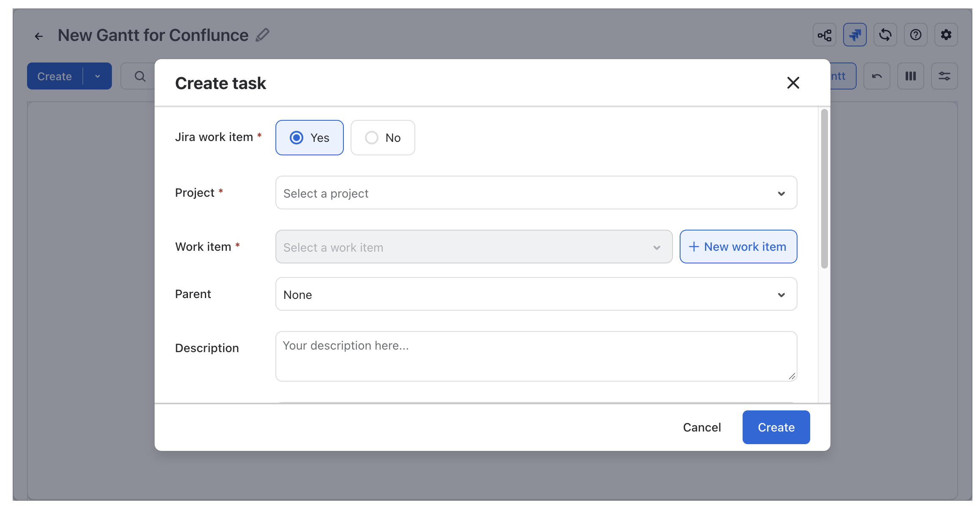Open the Select a work item dropdown
The image size is (980, 521).
pos(474,247)
